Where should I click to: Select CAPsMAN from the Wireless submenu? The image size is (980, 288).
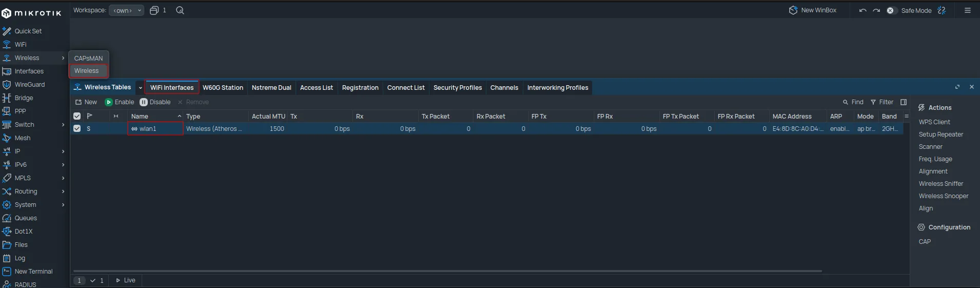(88, 59)
